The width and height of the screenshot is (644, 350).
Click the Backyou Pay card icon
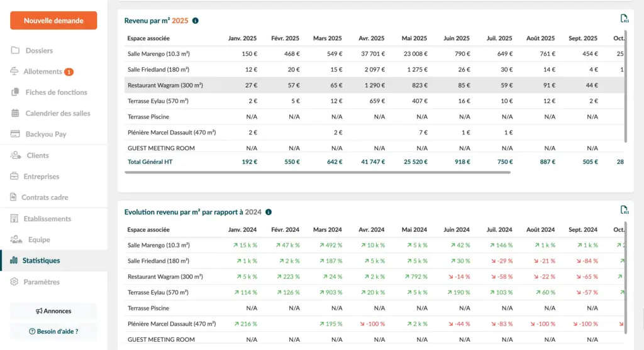(x=15, y=134)
